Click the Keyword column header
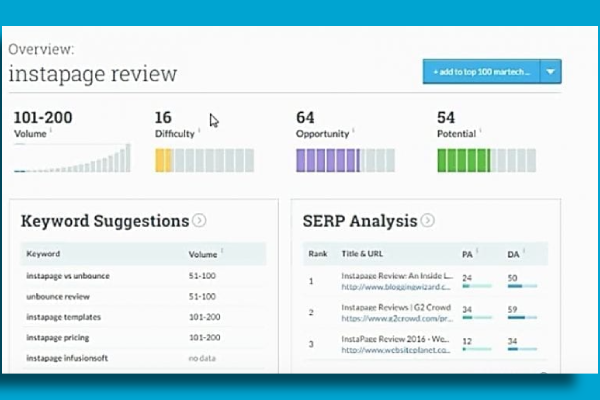The image size is (600, 400). pyautogui.click(x=43, y=254)
